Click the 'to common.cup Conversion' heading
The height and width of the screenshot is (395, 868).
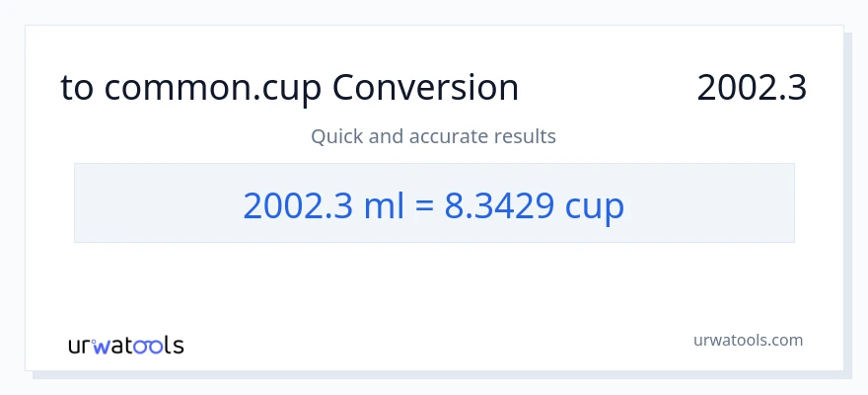point(289,89)
